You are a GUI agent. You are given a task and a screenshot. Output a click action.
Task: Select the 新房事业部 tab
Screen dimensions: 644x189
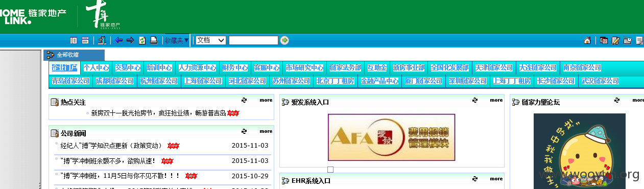(409, 67)
